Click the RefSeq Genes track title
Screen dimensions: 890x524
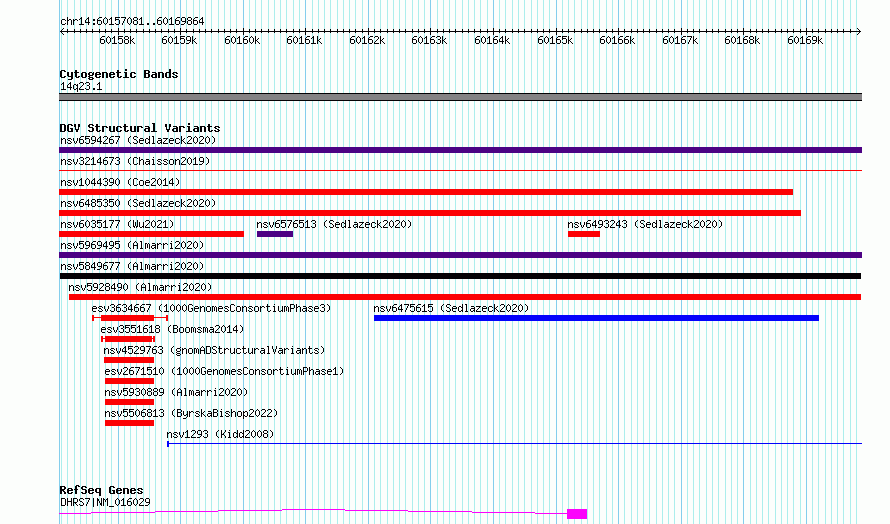point(101,490)
